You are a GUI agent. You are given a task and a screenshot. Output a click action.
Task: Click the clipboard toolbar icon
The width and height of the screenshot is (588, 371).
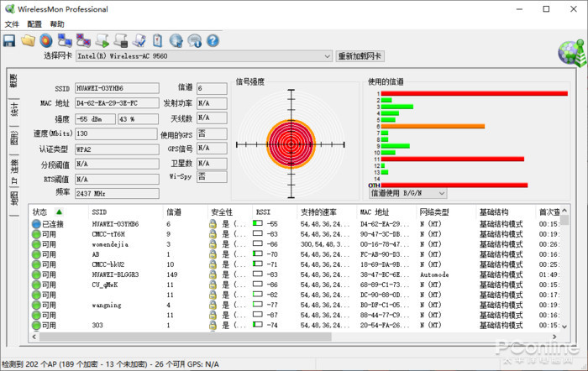pyautogui.click(x=158, y=40)
